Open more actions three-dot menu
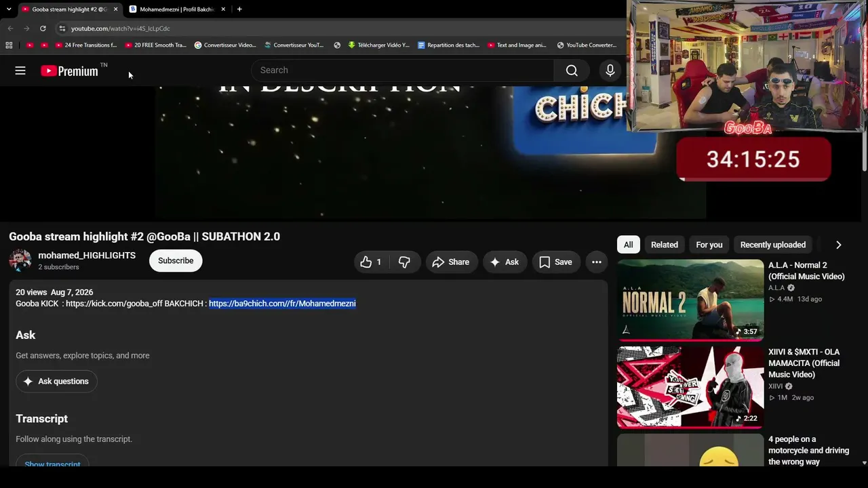 point(597,262)
